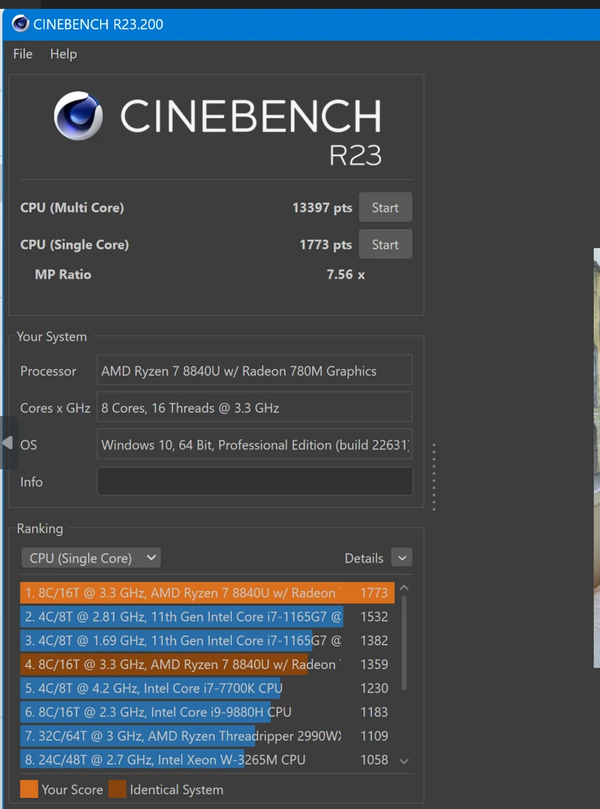Screen dimensions: 600x809
Task: Start the CPU Single Core benchmark
Action: (385, 245)
